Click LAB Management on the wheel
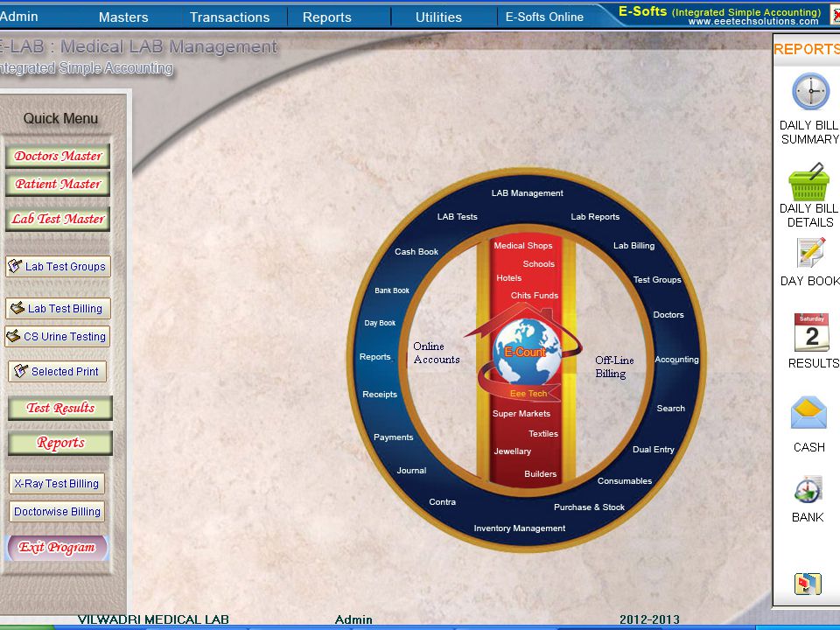Viewport: 840px width, 630px height. (527, 192)
